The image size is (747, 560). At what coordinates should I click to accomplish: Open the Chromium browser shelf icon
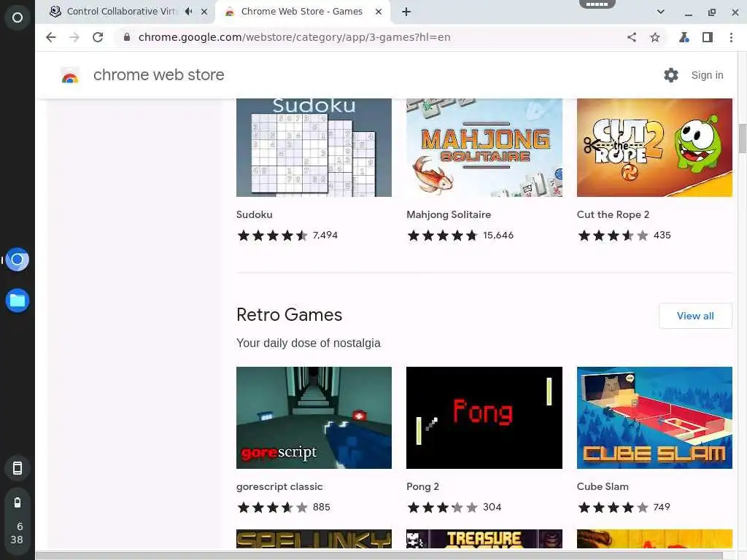[x=18, y=260]
